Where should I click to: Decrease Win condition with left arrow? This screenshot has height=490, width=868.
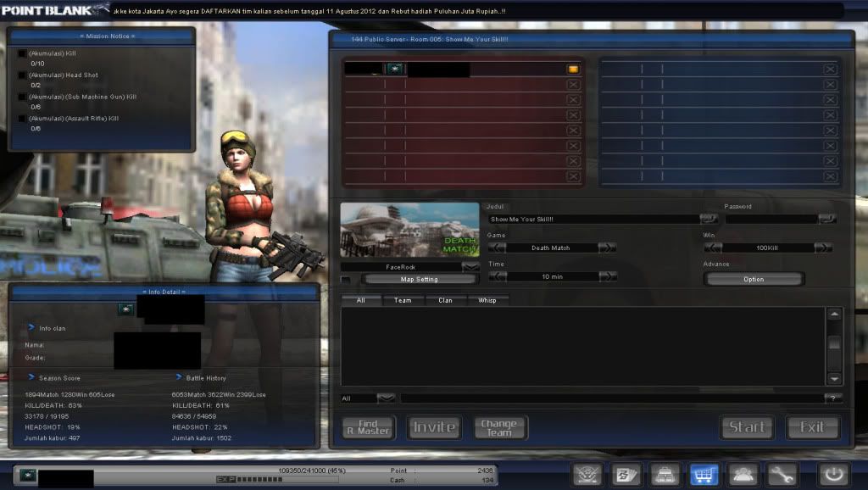tap(713, 248)
